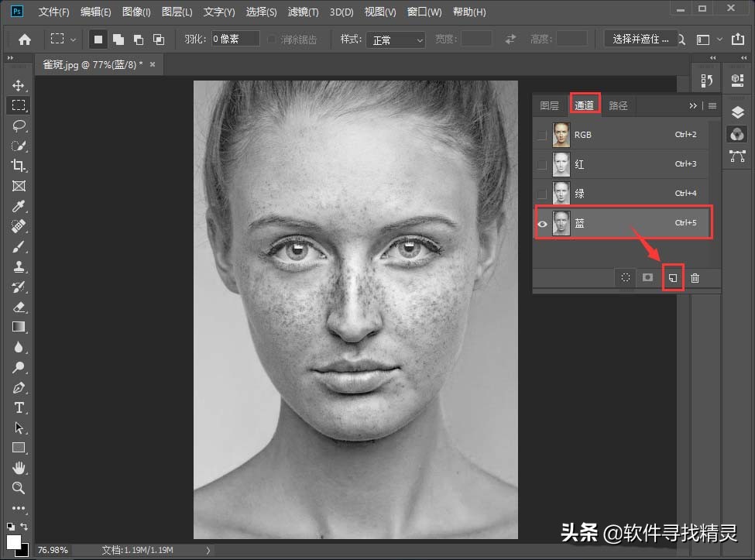Open the 滤镜 menu
The width and height of the screenshot is (755, 560).
click(303, 12)
